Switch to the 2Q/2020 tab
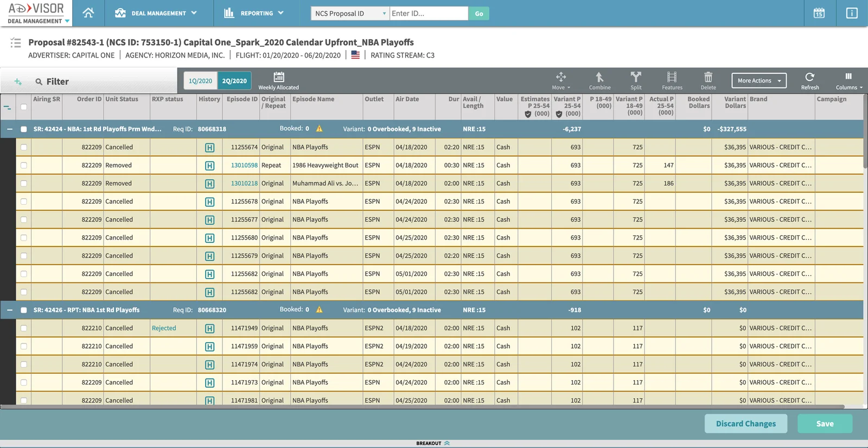 click(x=234, y=81)
